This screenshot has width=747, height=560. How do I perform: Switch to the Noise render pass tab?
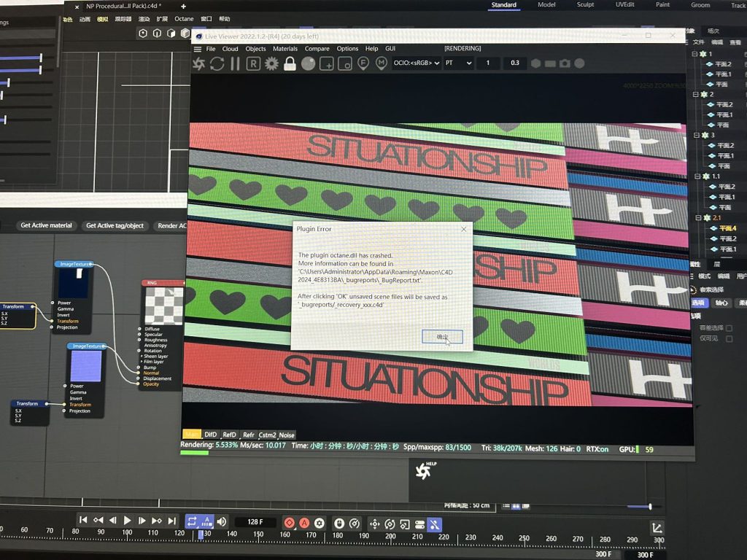pos(286,435)
